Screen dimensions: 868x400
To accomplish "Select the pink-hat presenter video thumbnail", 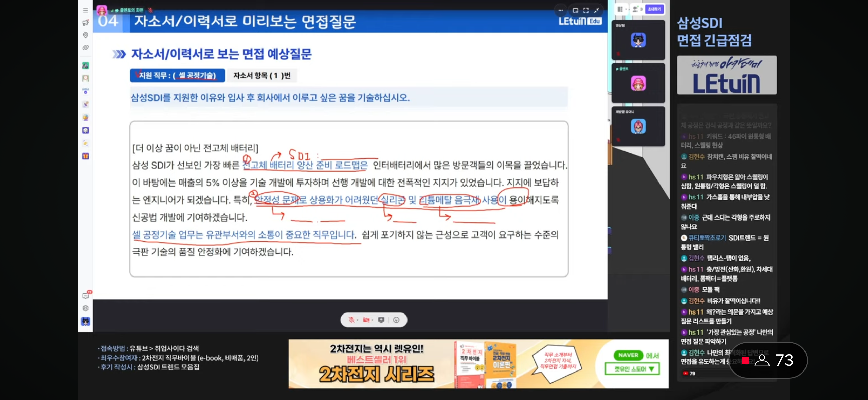I will [x=638, y=83].
